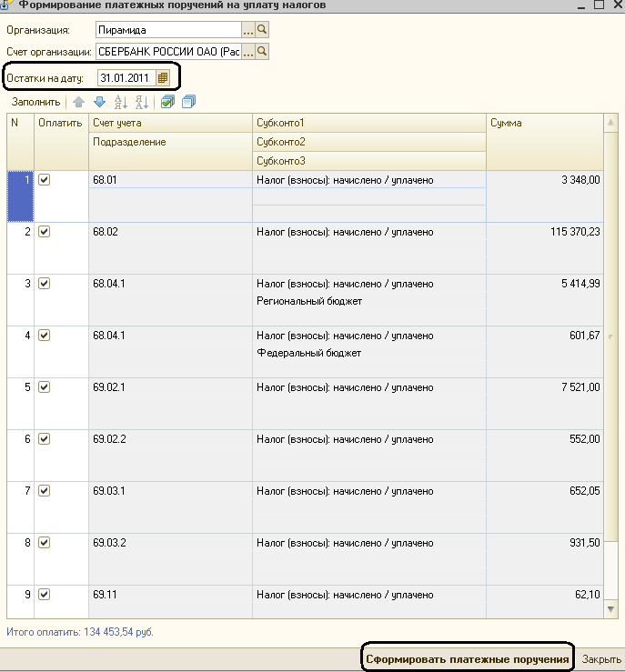Click the Заполнить menu button
The width and height of the screenshot is (625, 672).
(35, 102)
